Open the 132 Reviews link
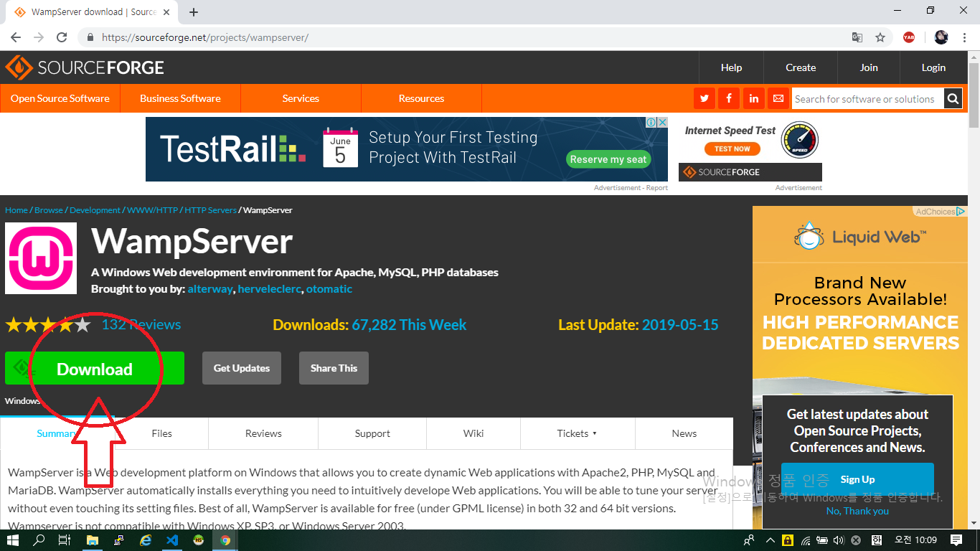Screen dimensions: 980x551 click(x=141, y=325)
